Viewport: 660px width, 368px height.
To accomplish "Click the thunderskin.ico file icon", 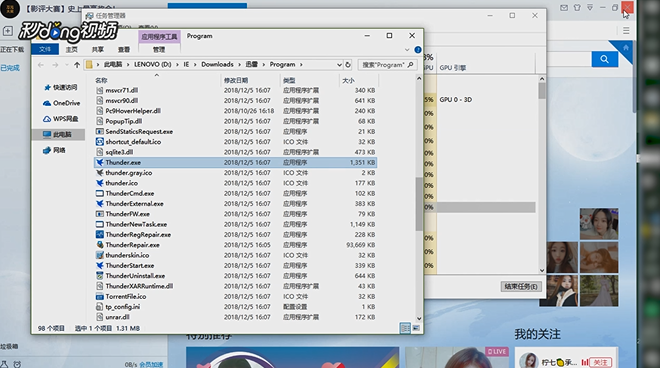I will [x=100, y=255].
